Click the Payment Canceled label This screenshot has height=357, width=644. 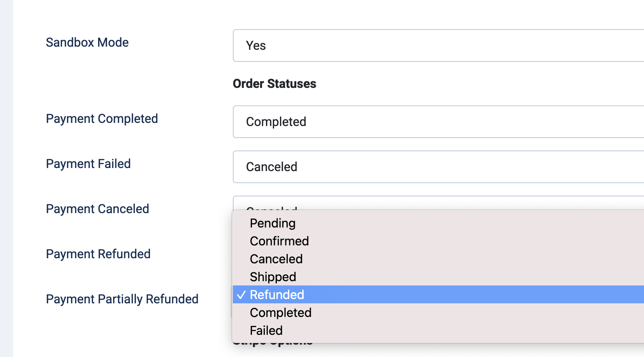click(97, 209)
